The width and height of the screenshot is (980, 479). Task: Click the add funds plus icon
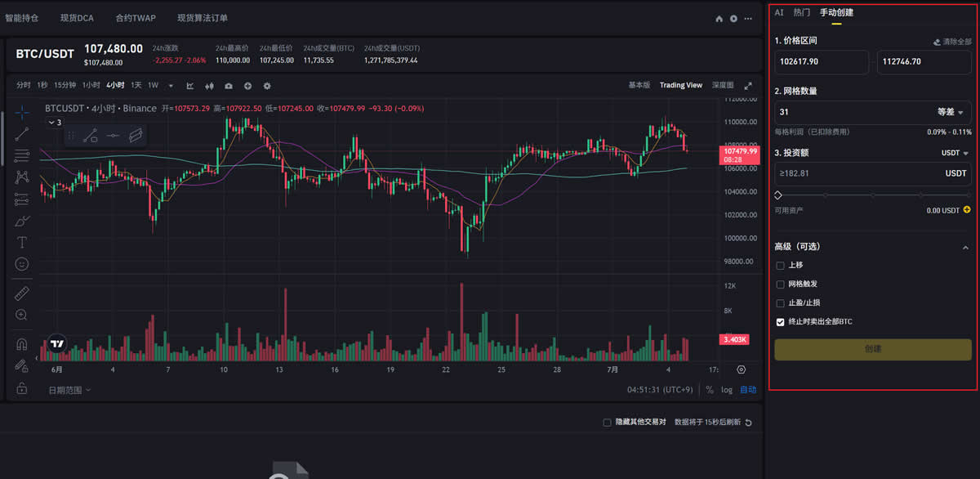[967, 210]
